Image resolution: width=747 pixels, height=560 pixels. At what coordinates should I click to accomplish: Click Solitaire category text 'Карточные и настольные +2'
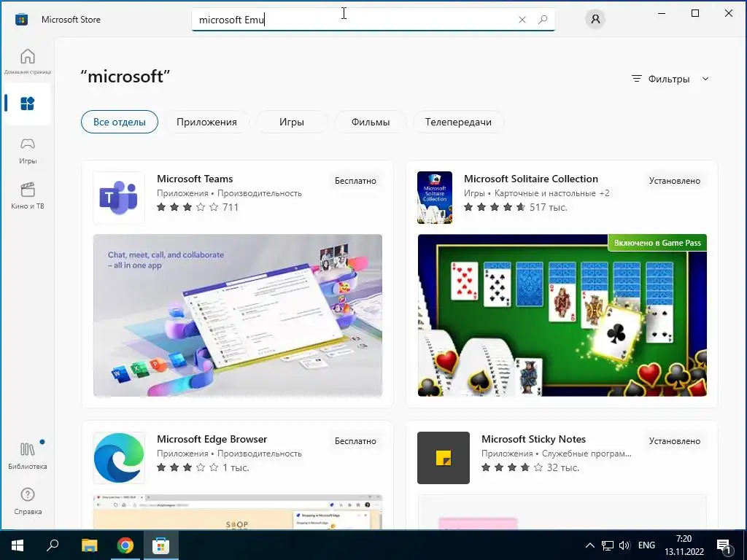552,193
